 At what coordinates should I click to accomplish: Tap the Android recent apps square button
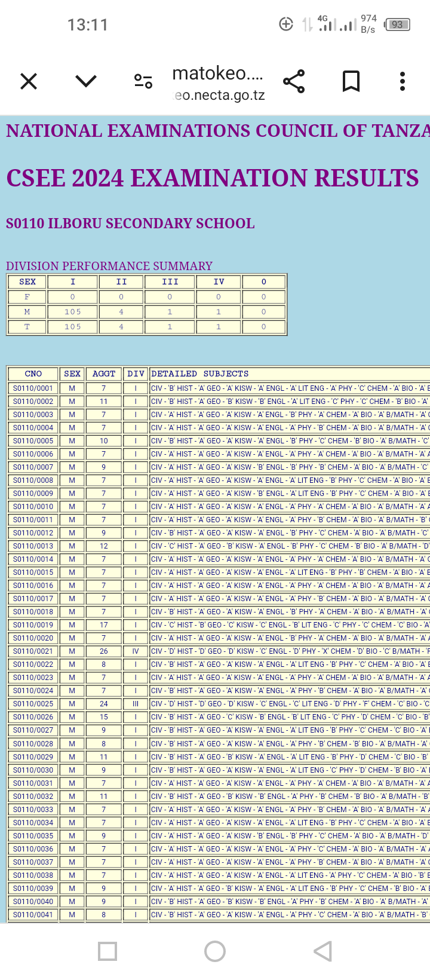coord(107,951)
